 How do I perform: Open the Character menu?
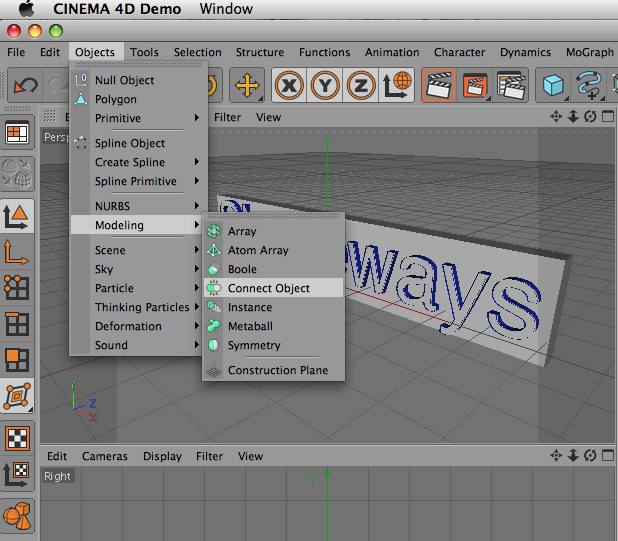(459, 52)
